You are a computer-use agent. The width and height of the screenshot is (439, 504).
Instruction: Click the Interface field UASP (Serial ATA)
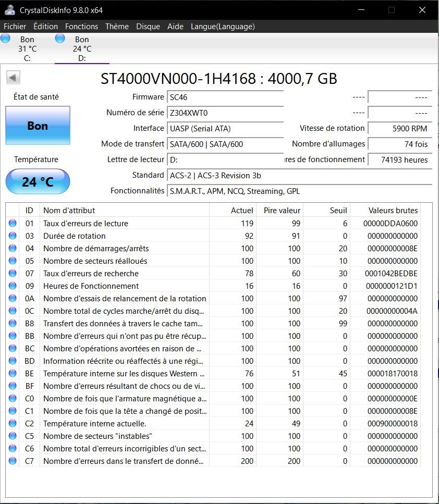[x=225, y=129]
